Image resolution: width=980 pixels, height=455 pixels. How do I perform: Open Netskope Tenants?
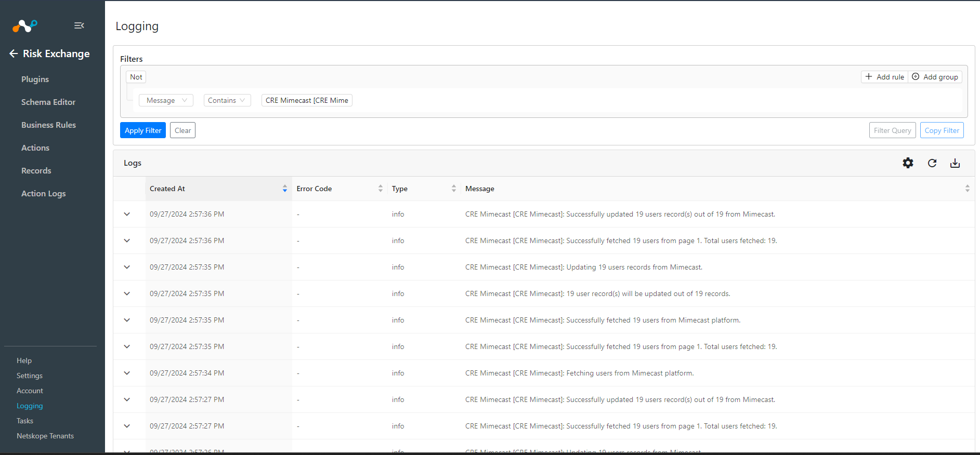pos(45,436)
